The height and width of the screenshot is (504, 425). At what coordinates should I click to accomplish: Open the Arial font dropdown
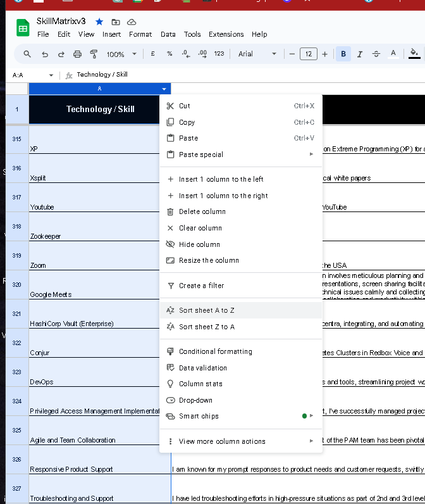(x=257, y=54)
